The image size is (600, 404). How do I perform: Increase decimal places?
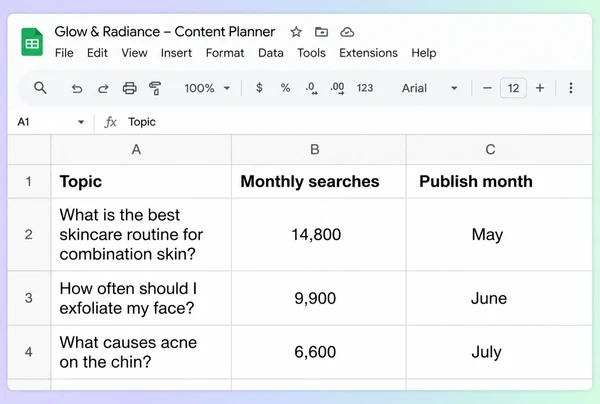pos(337,88)
